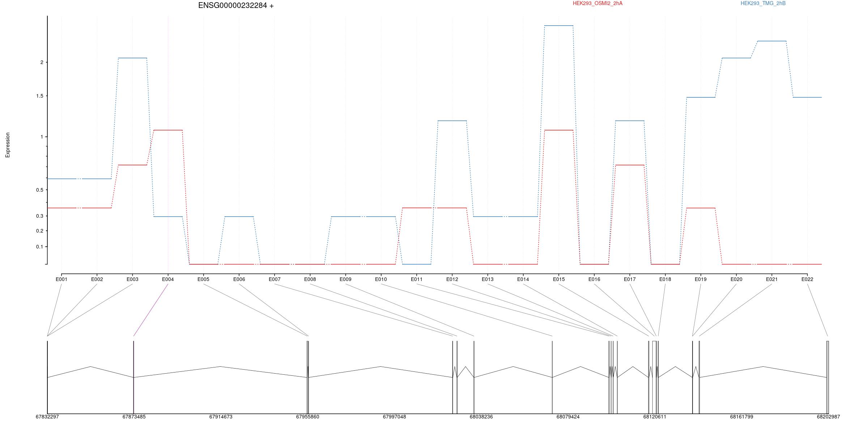Click the gene title ENSG00000232284 +
The image size is (868, 434).
[x=236, y=5]
